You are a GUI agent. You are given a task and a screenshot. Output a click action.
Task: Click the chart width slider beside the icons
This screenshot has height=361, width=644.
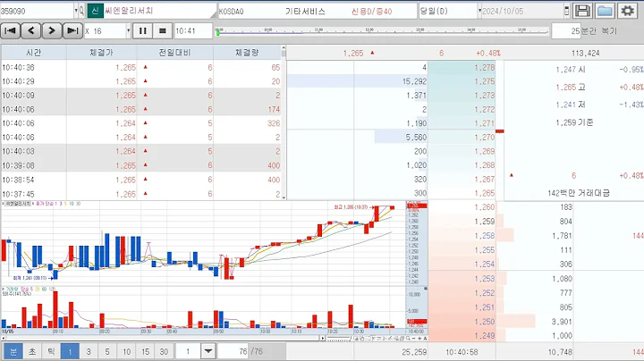pyautogui.click(x=339, y=339)
